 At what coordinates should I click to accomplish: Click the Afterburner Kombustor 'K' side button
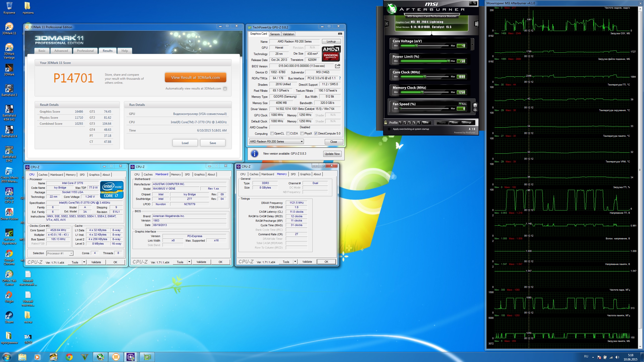pyautogui.click(x=387, y=24)
